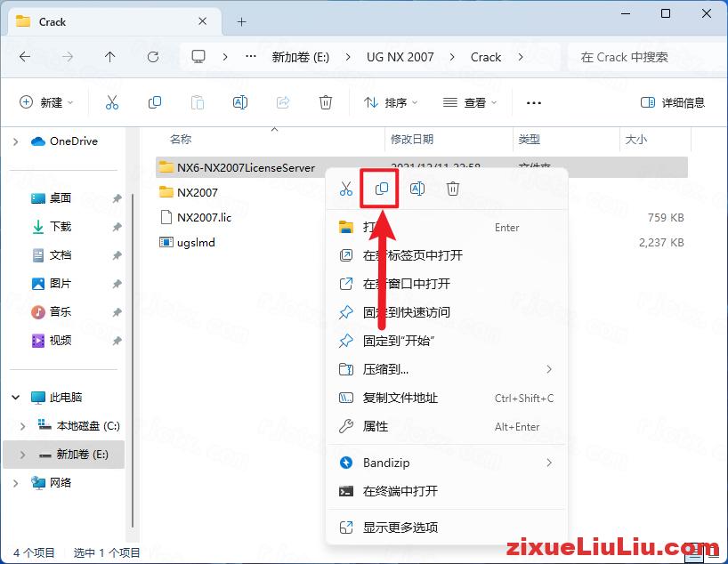Screen dimensions: 728x564
Task: Click the Cut scissors icon in context menu
Action: coord(346,189)
